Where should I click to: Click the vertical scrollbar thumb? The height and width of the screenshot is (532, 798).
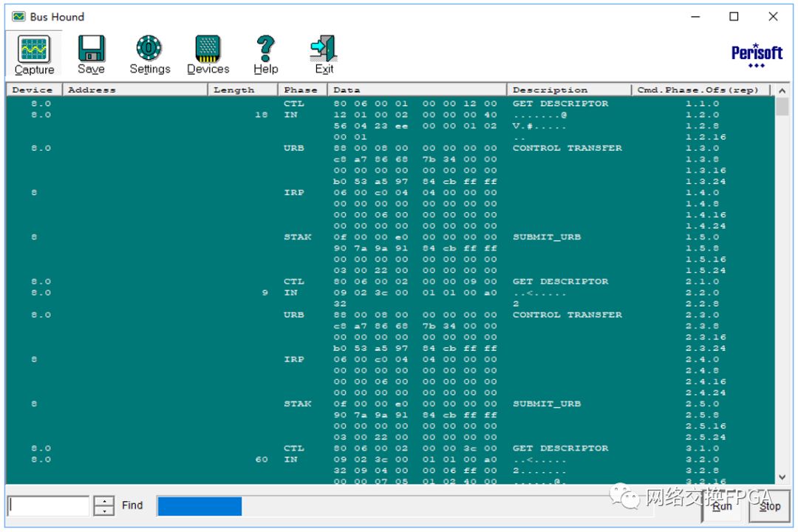point(782,106)
